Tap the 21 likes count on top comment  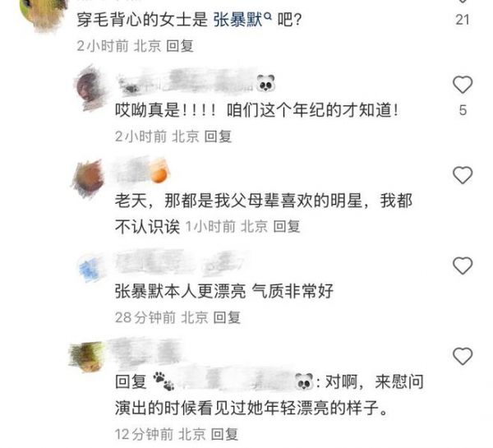(x=462, y=20)
